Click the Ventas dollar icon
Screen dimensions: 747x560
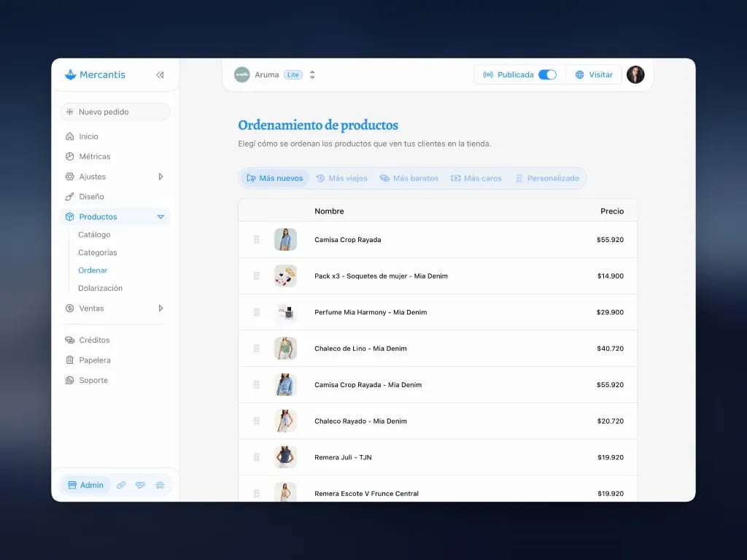[x=69, y=308]
